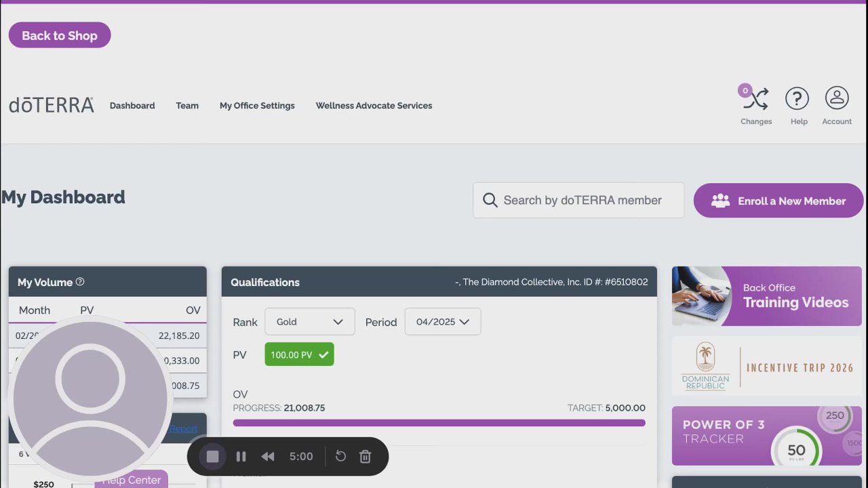The width and height of the screenshot is (868, 488).
Task: Click the OV column header in My Volume
Action: click(193, 310)
